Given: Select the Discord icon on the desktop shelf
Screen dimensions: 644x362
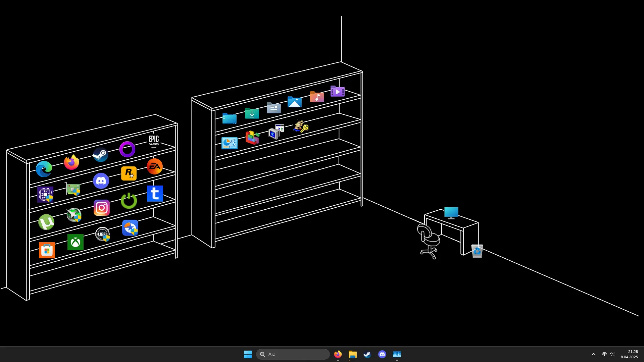Looking at the screenshot, I should pyautogui.click(x=101, y=181).
